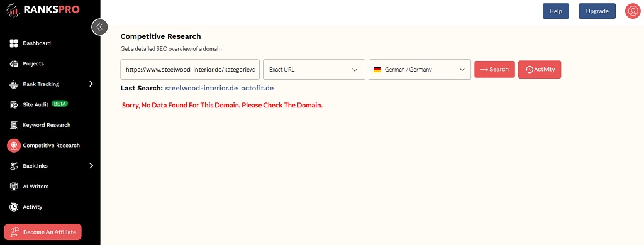644x245 pixels.
Task: Click the BETA badge beside Site Audit
Action: [x=60, y=104]
